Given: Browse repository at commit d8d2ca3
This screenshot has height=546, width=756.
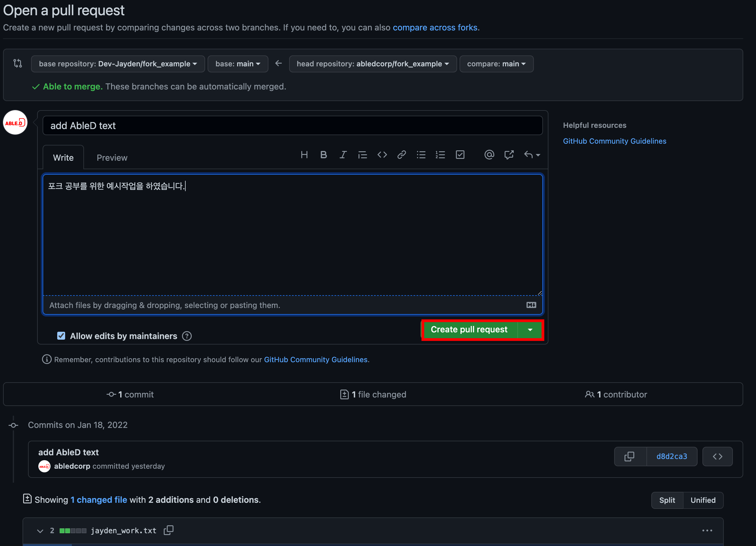Looking at the screenshot, I should point(717,456).
